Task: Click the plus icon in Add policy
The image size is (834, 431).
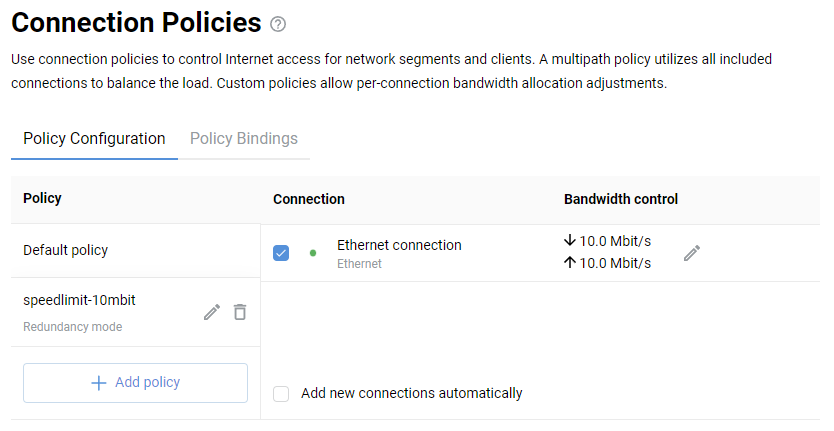Action: click(x=98, y=383)
